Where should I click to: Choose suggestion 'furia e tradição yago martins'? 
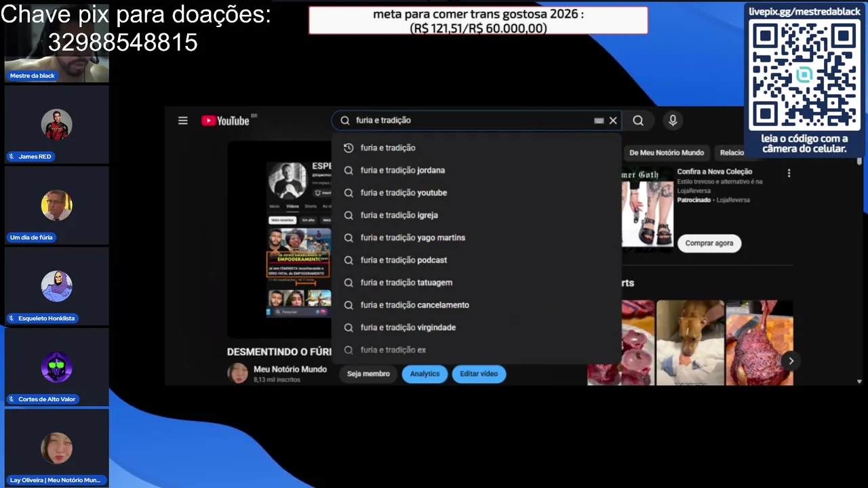pyautogui.click(x=476, y=237)
